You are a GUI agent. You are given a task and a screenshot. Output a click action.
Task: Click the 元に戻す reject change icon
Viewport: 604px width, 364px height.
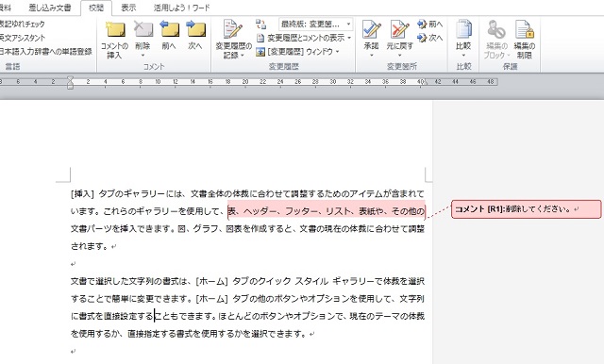pos(399,30)
